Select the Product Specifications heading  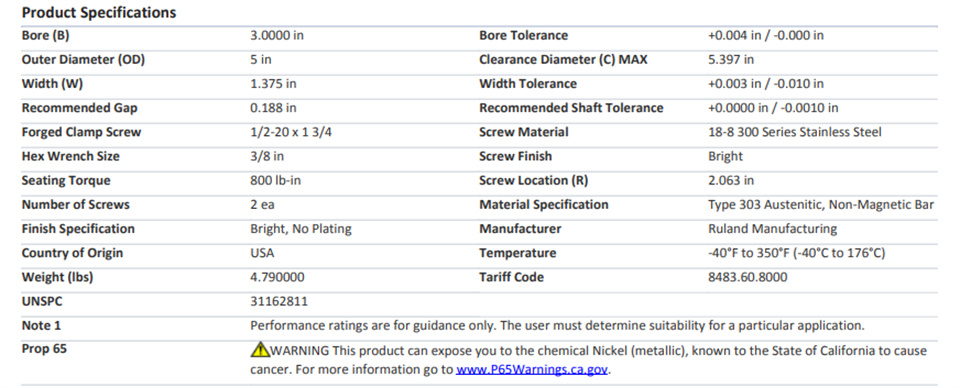coord(99,12)
